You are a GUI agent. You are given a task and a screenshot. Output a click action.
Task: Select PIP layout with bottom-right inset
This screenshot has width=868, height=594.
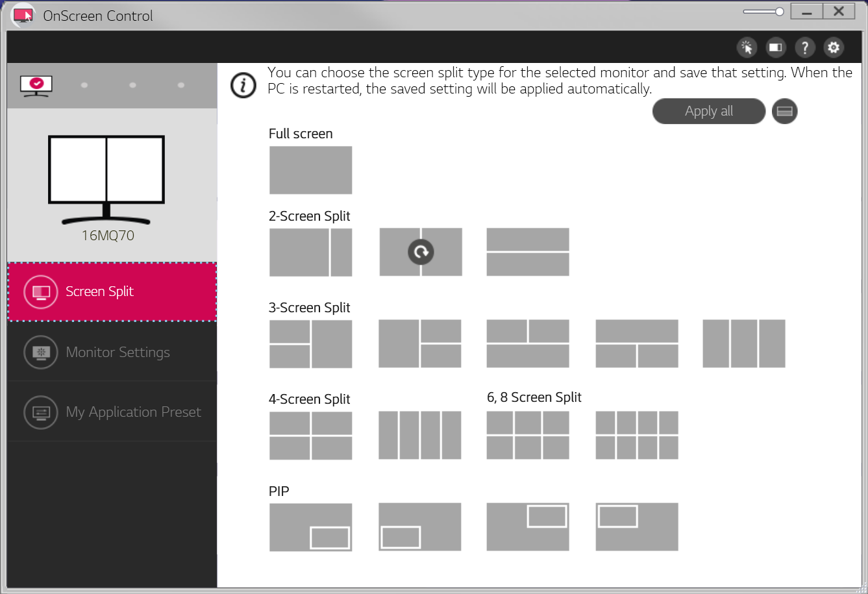[x=310, y=527]
